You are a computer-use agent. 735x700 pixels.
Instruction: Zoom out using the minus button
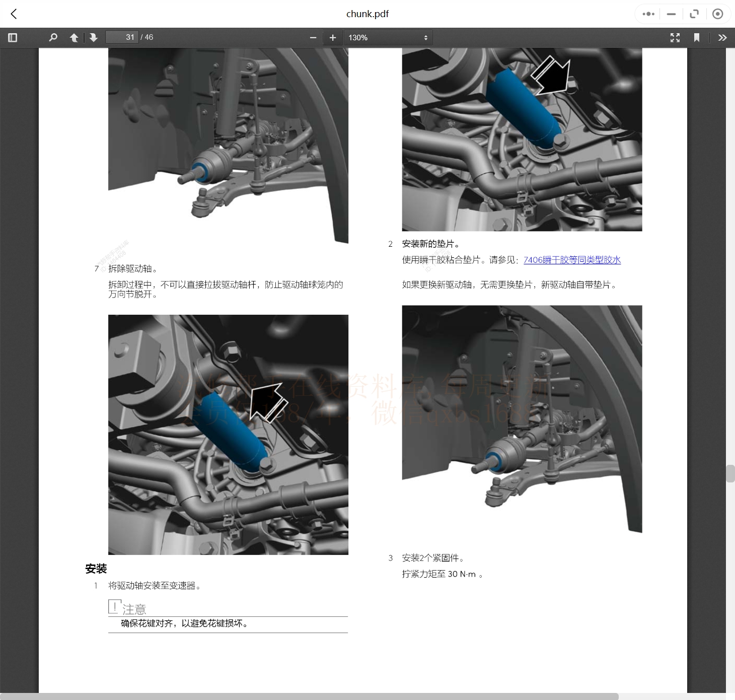pyautogui.click(x=313, y=38)
